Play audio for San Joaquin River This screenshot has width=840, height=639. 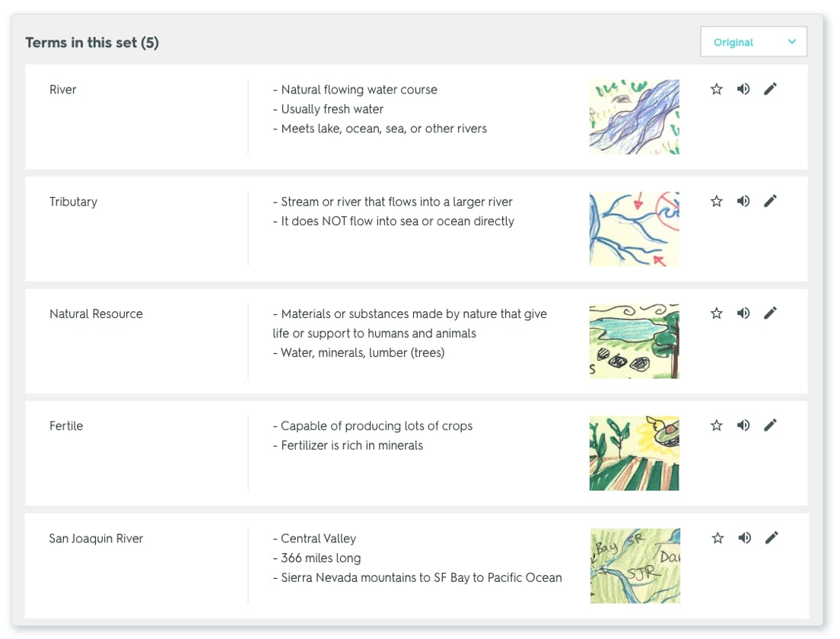tap(743, 537)
